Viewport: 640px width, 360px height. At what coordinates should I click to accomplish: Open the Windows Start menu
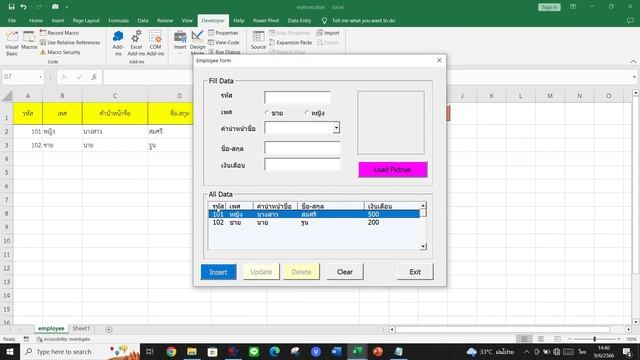pyautogui.click(x=9, y=351)
